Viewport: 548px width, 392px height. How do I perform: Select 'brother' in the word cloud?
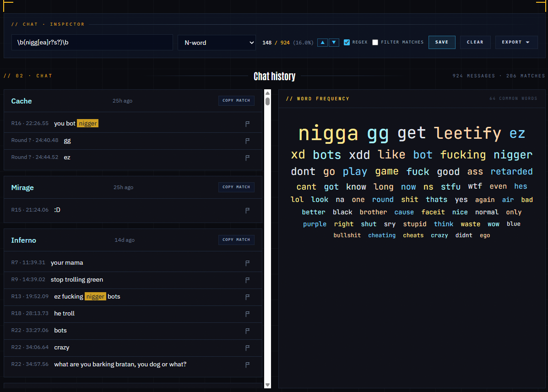pyautogui.click(x=373, y=212)
